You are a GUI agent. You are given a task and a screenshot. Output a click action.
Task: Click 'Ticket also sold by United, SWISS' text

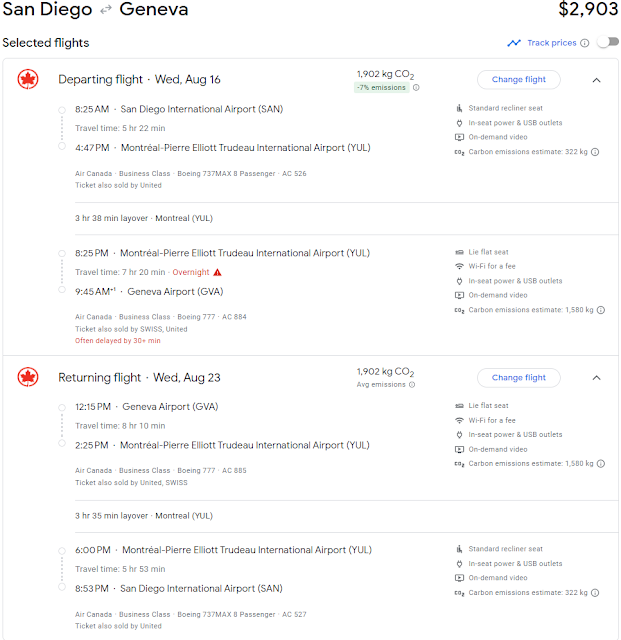click(x=131, y=482)
